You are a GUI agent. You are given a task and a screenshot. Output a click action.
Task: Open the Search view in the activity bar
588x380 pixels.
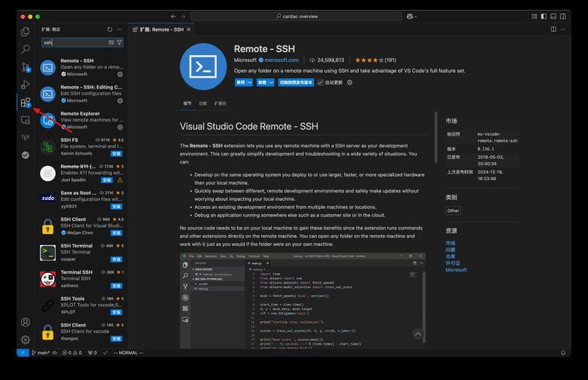click(25, 49)
